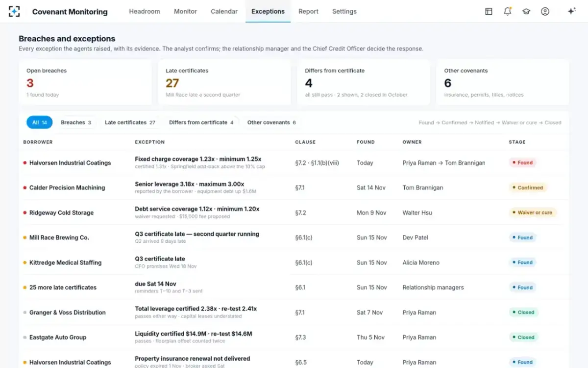The image size is (588, 368).
Task: Click the Found badge for Mill Race Brewing
Action: 522,237
